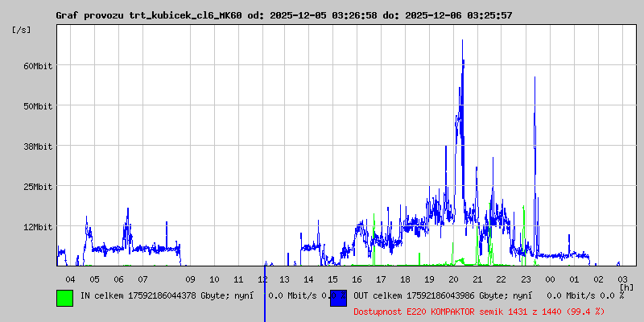The height and width of the screenshot is (322, 644).
Task: Click the 25Mbit y-axis label
Action: [38, 187]
